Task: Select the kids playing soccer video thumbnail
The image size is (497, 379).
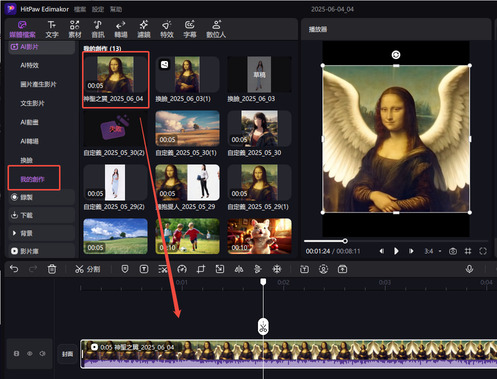Action: pyautogui.click(x=187, y=236)
